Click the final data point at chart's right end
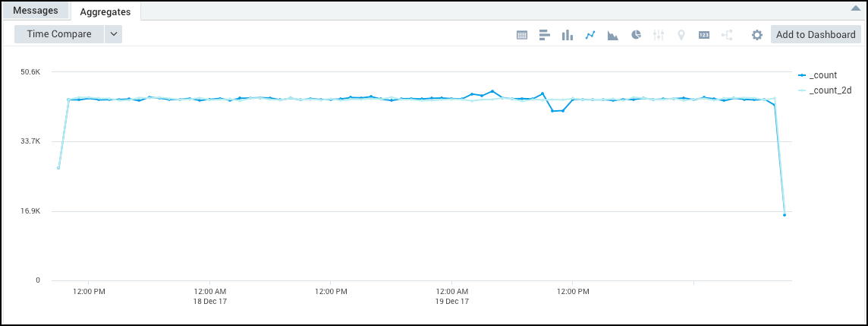Screen dimensions: 868x326 [784, 215]
